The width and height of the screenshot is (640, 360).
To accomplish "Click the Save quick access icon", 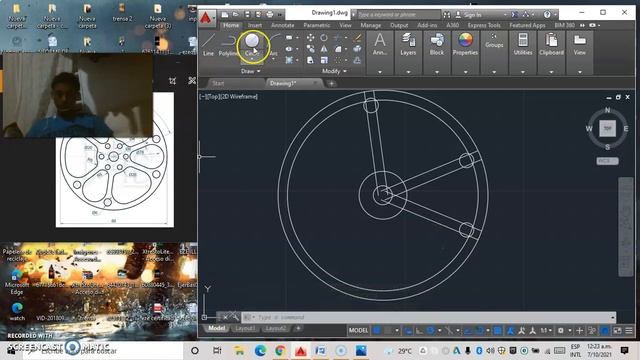I will (247, 15).
